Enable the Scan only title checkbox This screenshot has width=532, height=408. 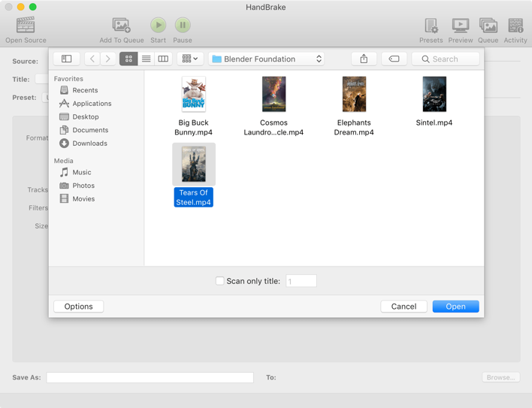pyautogui.click(x=219, y=281)
